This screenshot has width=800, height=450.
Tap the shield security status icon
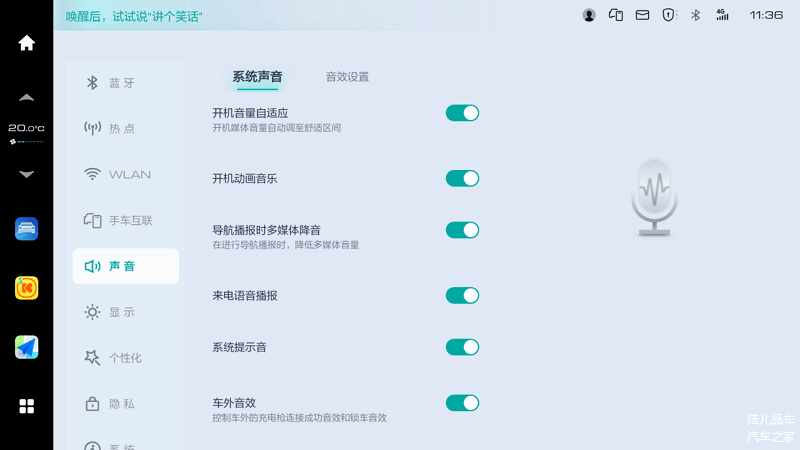(x=668, y=15)
